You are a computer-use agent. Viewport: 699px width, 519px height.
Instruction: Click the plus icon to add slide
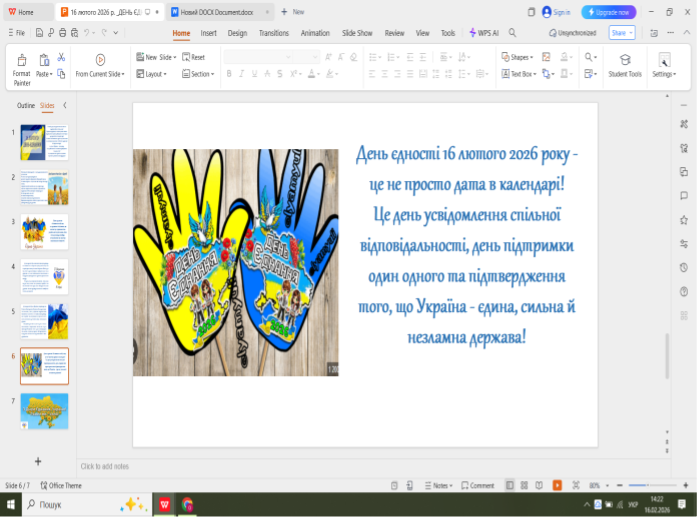pos(38,461)
